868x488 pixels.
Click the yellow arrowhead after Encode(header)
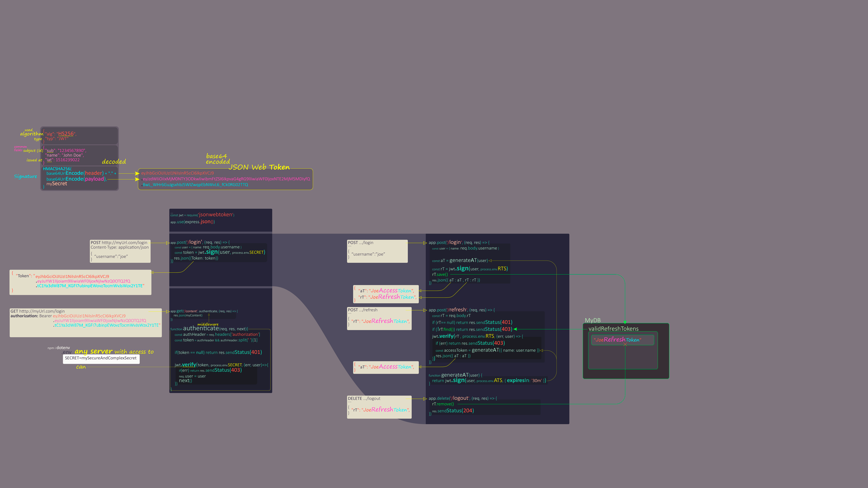[x=137, y=173]
